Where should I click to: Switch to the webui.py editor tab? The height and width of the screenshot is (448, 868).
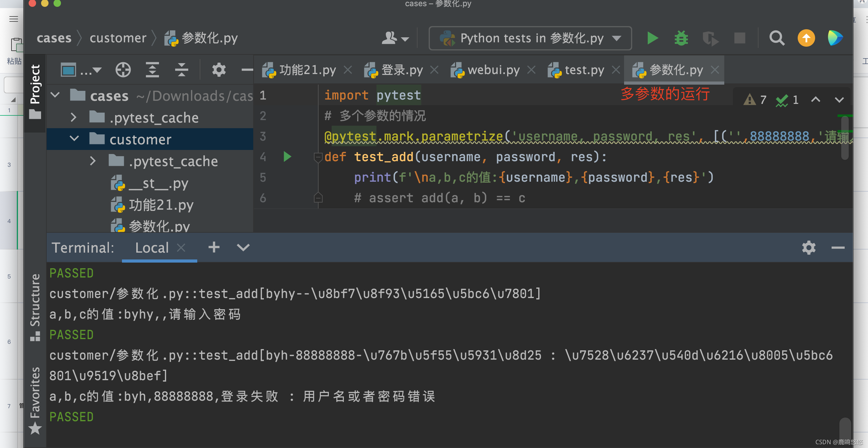485,70
